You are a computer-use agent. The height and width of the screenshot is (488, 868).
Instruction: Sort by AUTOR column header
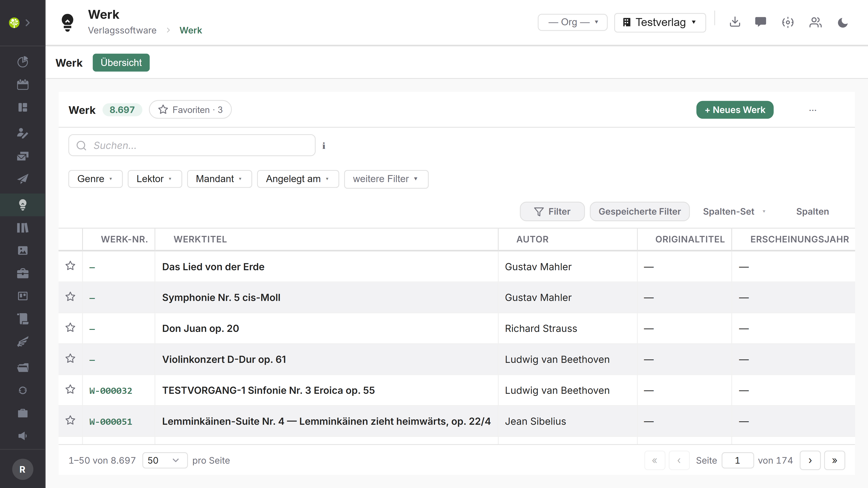(x=532, y=239)
